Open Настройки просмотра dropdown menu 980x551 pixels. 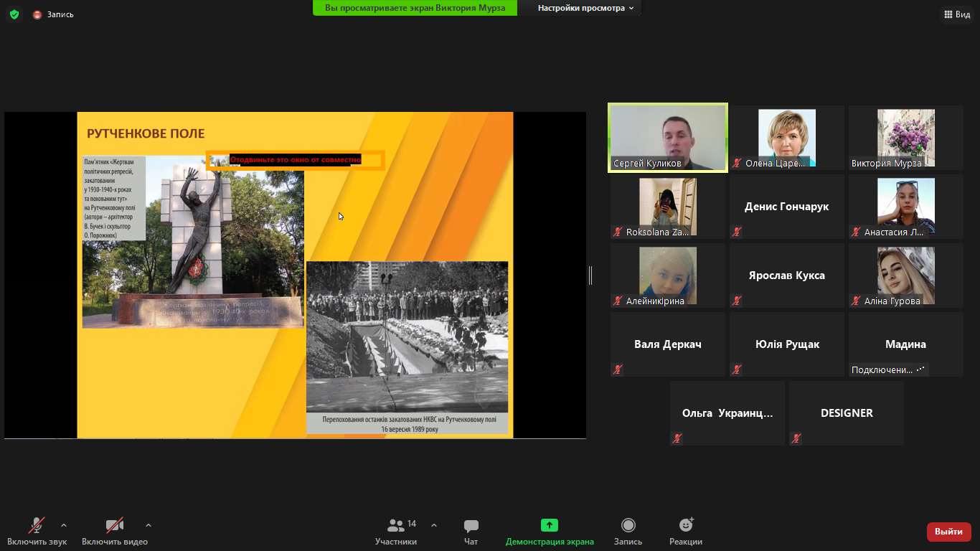[x=585, y=8]
